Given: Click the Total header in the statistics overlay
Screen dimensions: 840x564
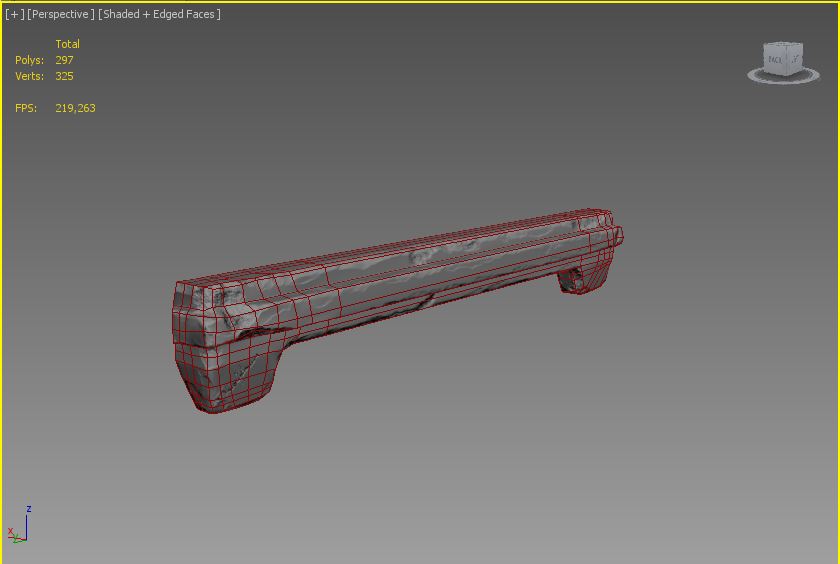Looking at the screenshot, I should point(67,44).
